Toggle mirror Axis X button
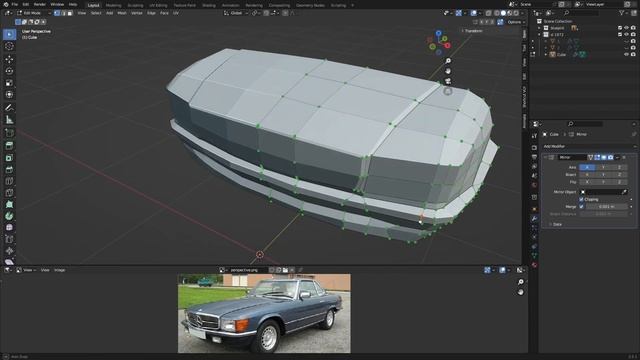 (x=587, y=167)
